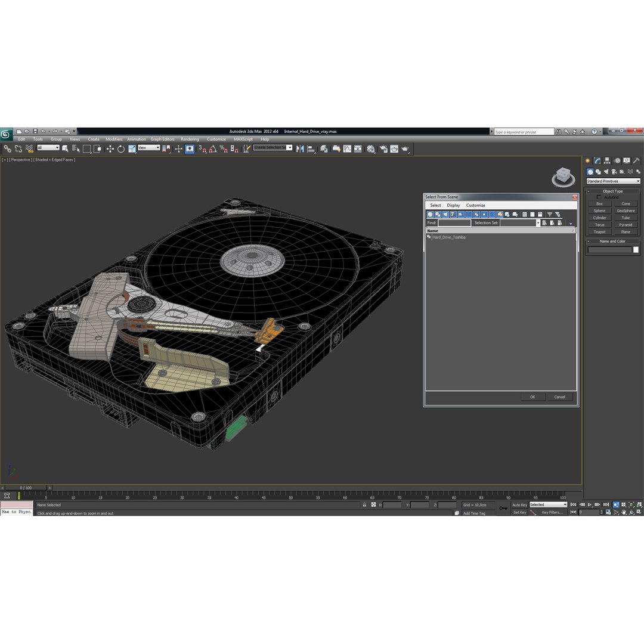The height and width of the screenshot is (644, 644).
Task: Click the Add Time Tag button
Action: (x=474, y=513)
